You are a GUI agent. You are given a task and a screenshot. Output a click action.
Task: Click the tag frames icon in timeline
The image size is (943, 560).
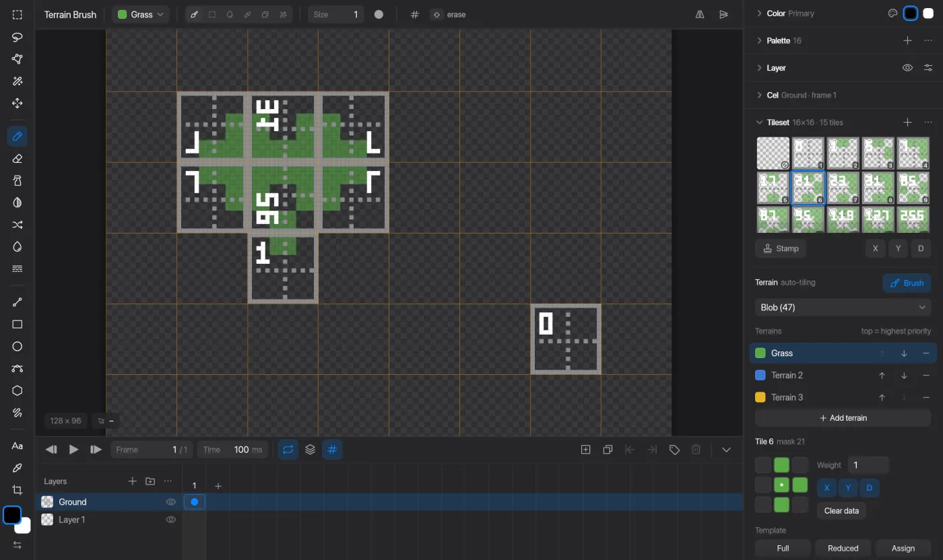tap(674, 450)
